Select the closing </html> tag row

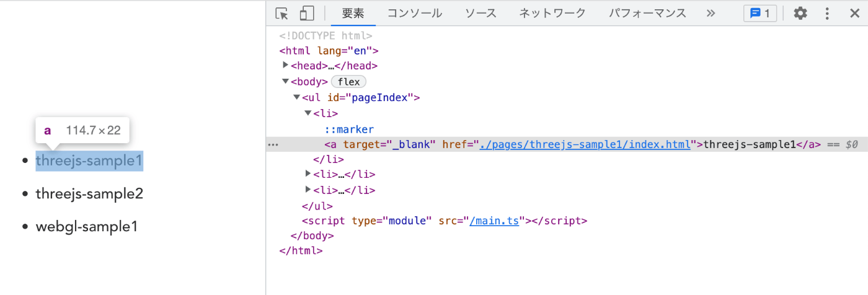click(301, 251)
